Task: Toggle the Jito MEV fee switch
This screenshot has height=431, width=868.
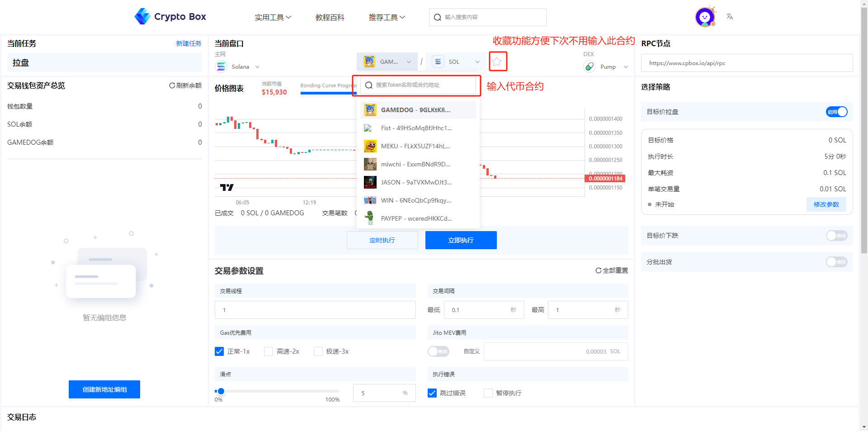Action: [438, 351]
